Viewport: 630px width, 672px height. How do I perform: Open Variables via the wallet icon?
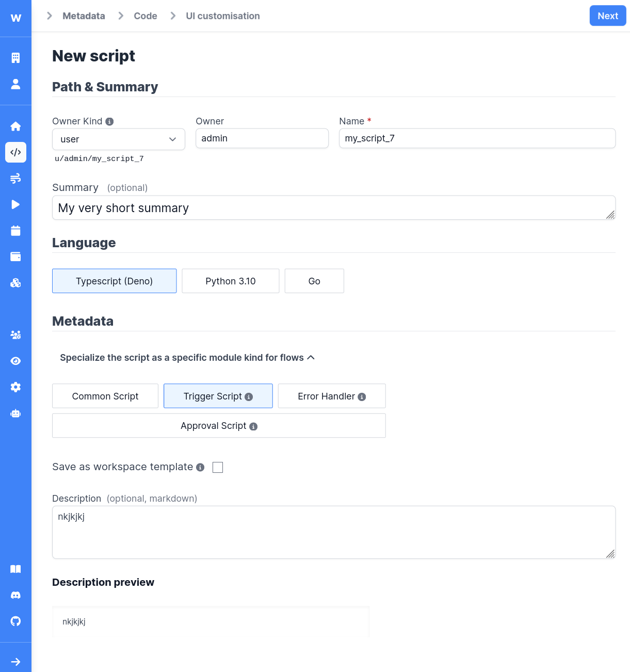[x=15, y=257]
